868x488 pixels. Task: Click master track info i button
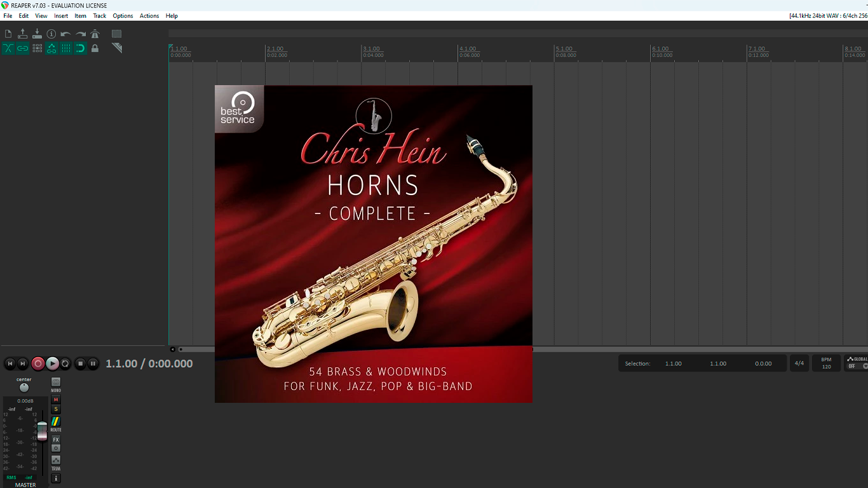tap(56, 478)
